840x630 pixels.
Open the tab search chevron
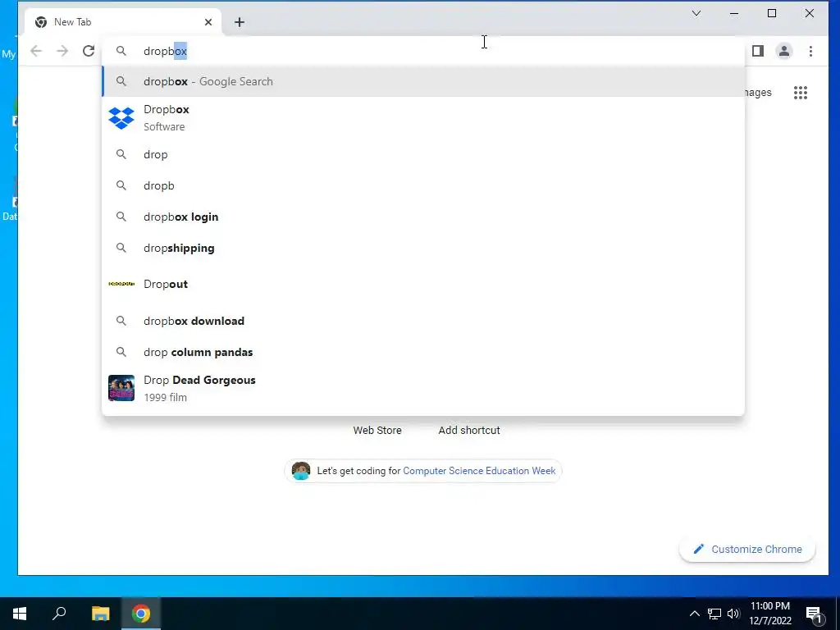tap(696, 13)
